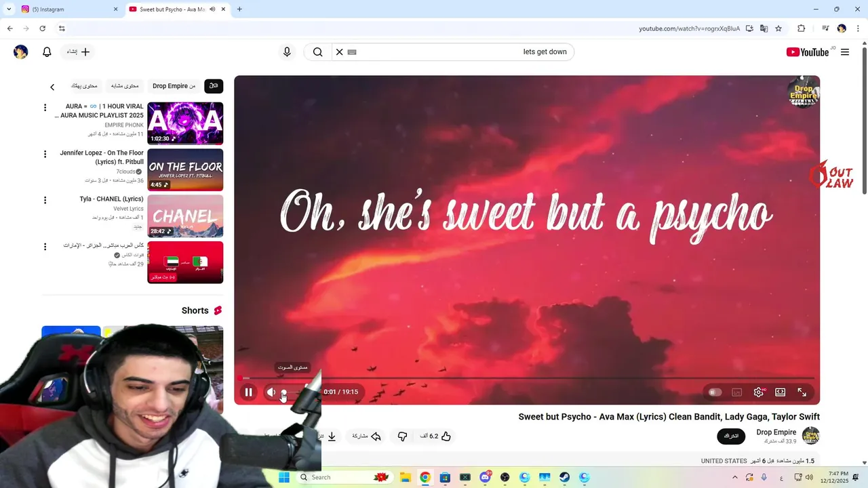868x488 pixels.
Task: Open YouTube notifications bell
Action: (47, 52)
